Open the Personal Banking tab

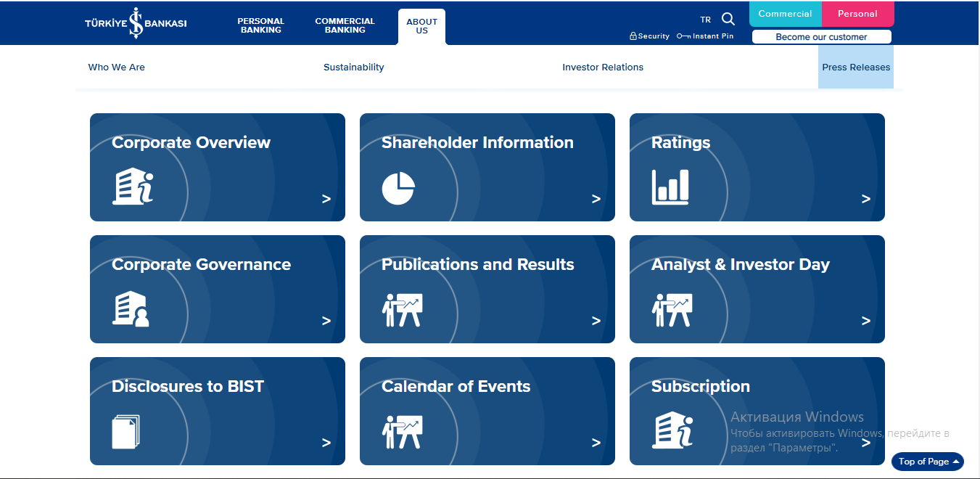[260, 25]
